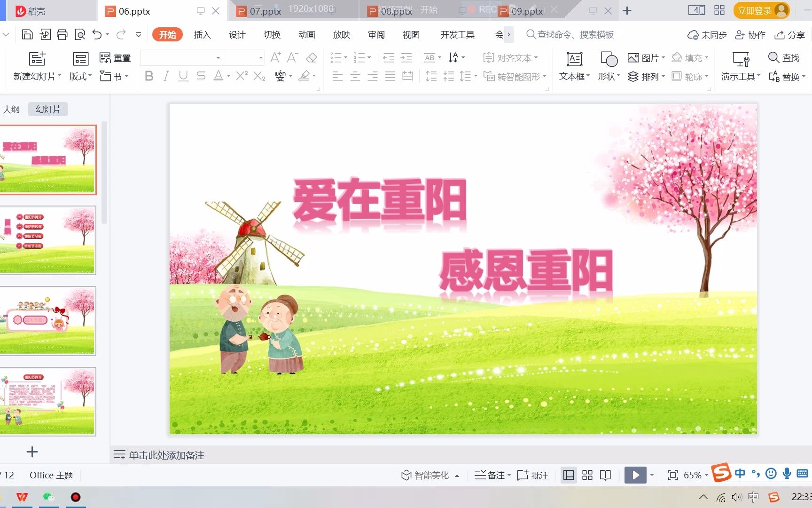Open the font size combo box
Image resolution: width=812 pixels, height=508 pixels.
(x=243, y=57)
